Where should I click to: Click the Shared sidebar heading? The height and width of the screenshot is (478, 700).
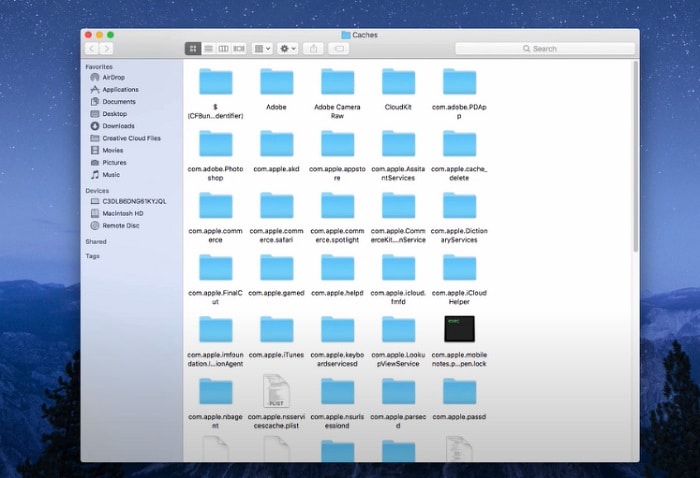[x=96, y=241]
